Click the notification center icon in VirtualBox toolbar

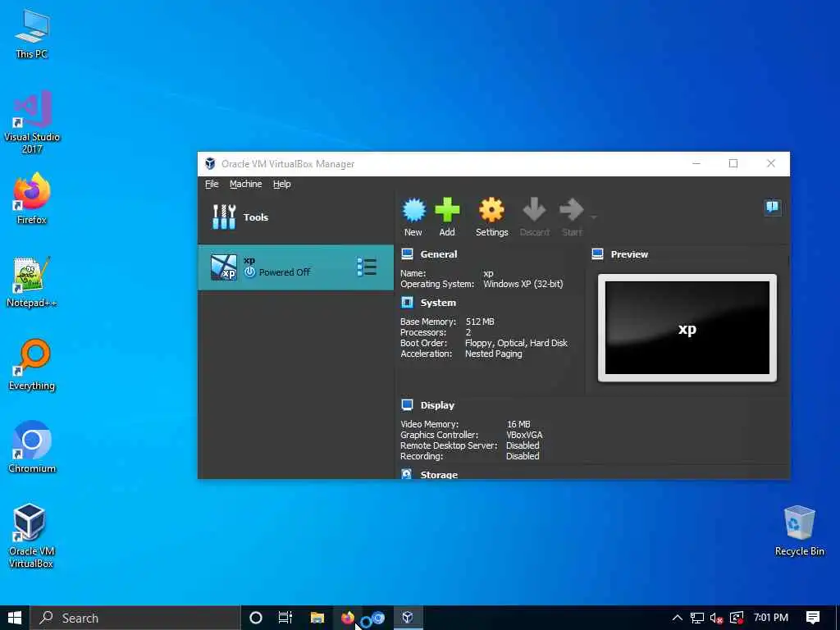coord(772,207)
